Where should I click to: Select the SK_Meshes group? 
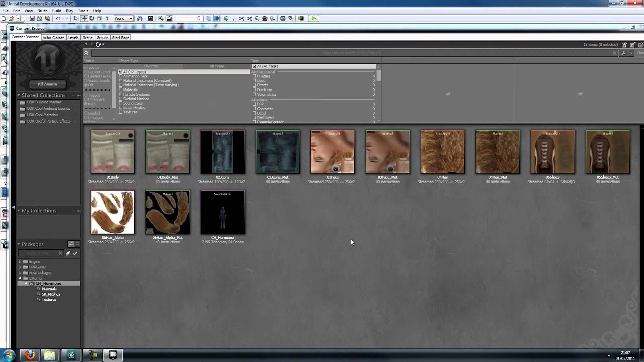(51, 294)
